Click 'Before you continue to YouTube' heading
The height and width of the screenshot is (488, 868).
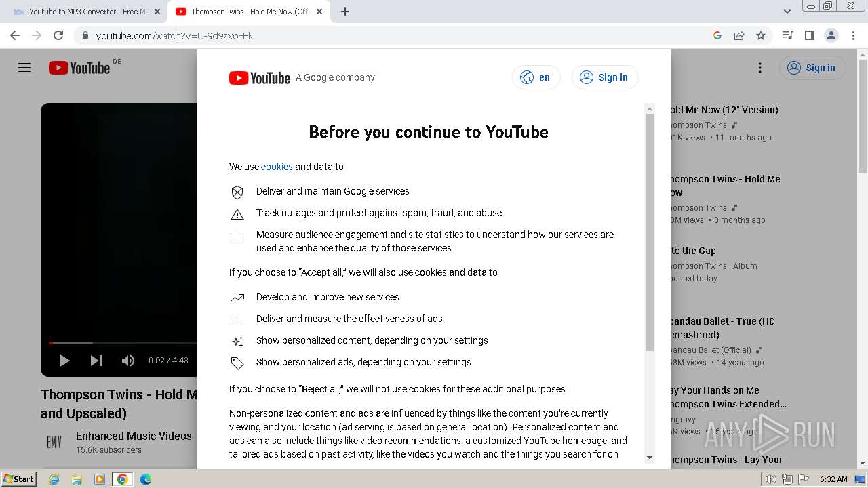pyautogui.click(x=429, y=131)
